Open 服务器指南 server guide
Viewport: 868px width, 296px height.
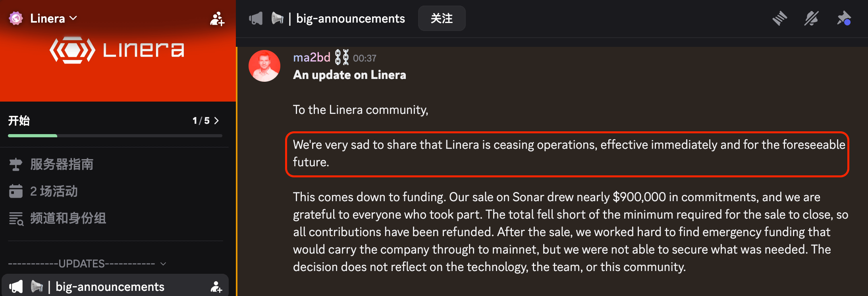(x=62, y=164)
